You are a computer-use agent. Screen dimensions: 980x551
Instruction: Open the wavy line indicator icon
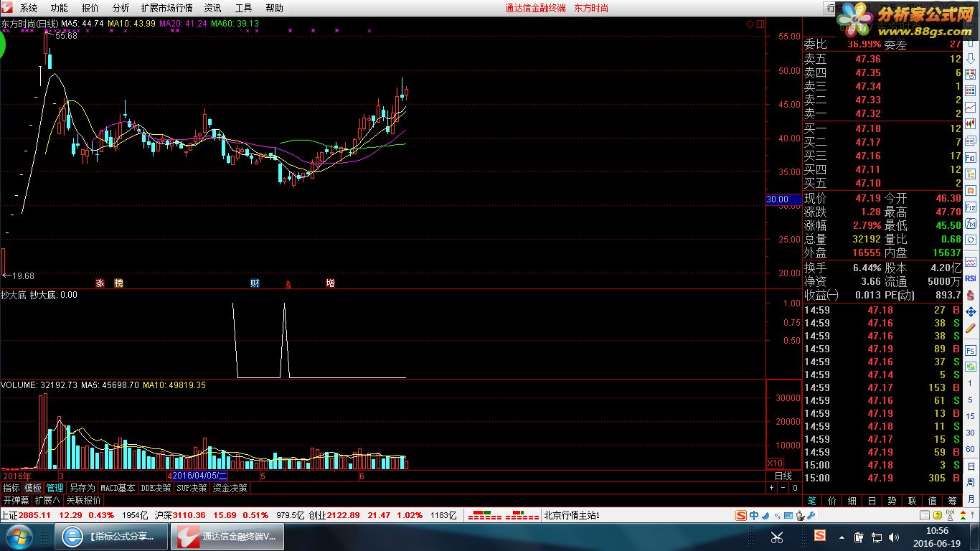tap(970, 261)
